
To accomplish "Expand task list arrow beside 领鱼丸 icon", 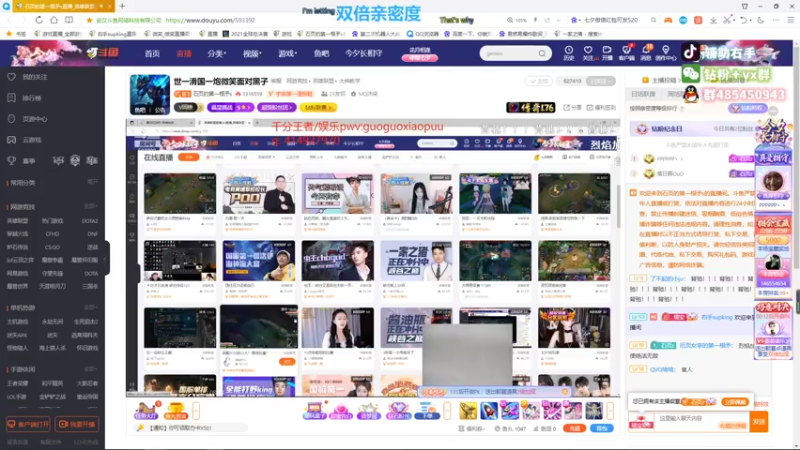I will pyautogui.click(x=196, y=411).
